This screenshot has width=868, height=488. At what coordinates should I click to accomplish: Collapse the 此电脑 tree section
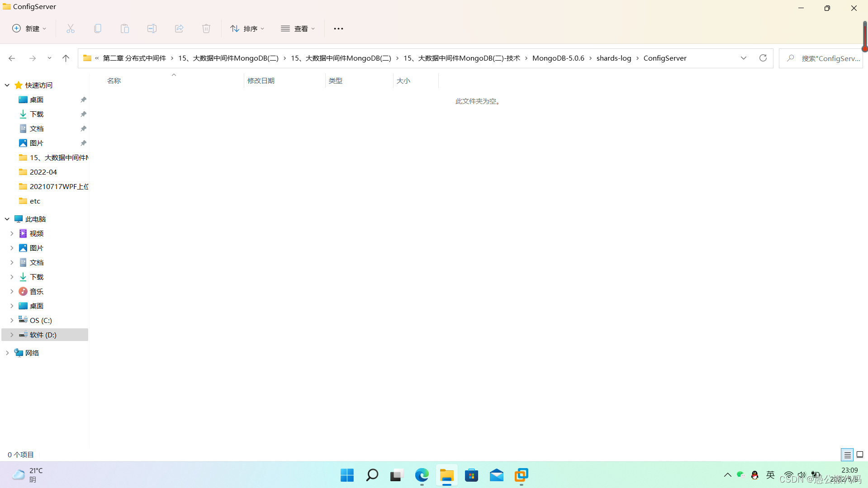[x=7, y=218]
